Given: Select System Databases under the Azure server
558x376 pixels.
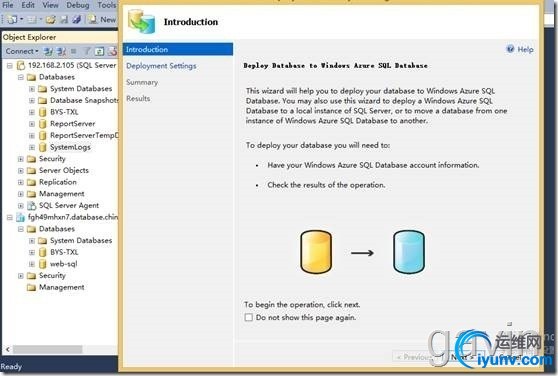Looking at the screenshot, I should [x=81, y=241].
